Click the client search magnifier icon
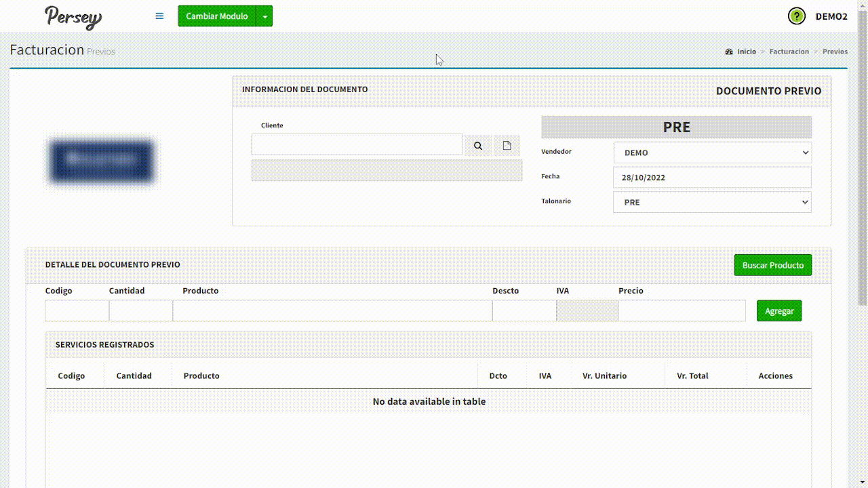868x488 pixels. coord(478,146)
